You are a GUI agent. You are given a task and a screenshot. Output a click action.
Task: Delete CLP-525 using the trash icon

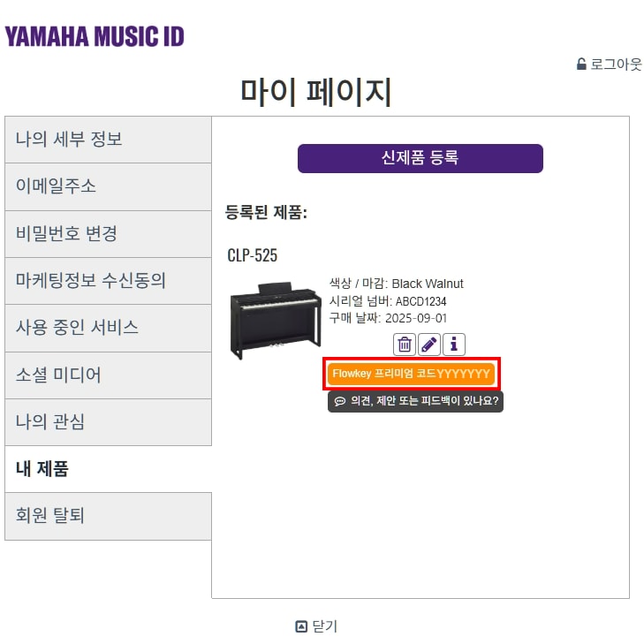pos(404,345)
